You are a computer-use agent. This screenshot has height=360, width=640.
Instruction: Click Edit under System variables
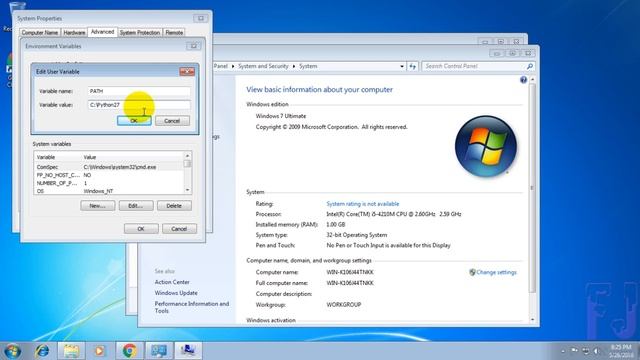point(136,206)
